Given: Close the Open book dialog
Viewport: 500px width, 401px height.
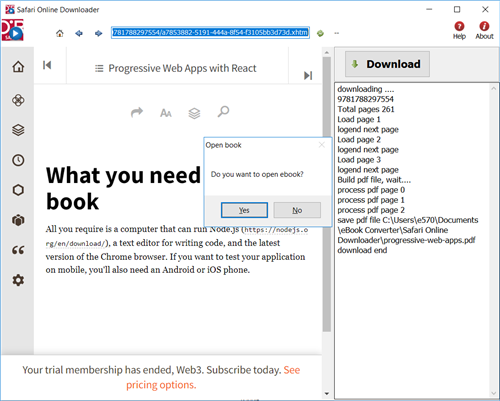Looking at the screenshot, I should pyautogui.click(x=321, y=145).
